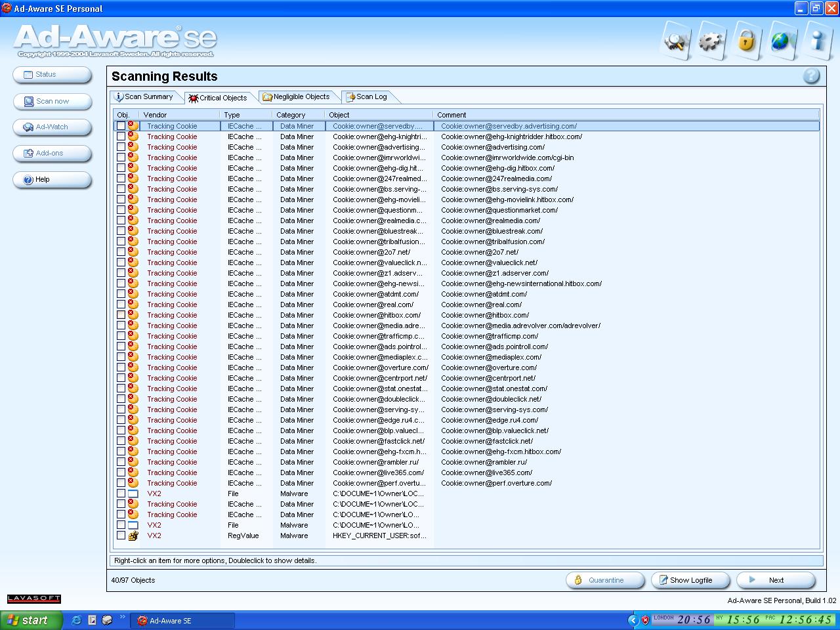Image resolution: width=840 pixels, height=630 pixels.
Task: Open quarantine padlock icon in header
Action: coord(747,41)
